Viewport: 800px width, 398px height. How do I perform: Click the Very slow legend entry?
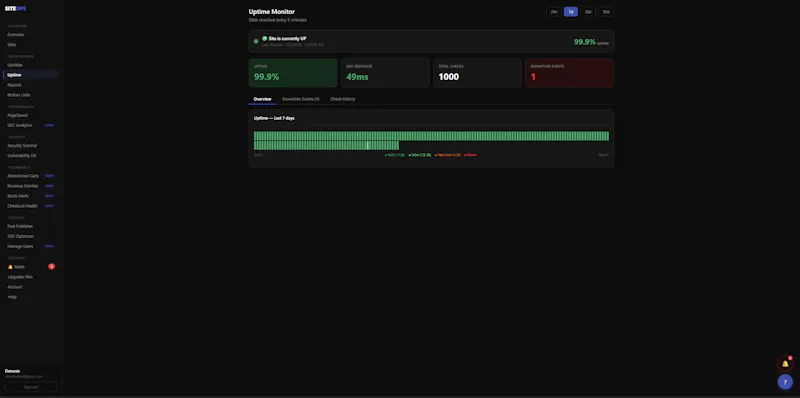point(447,155)
